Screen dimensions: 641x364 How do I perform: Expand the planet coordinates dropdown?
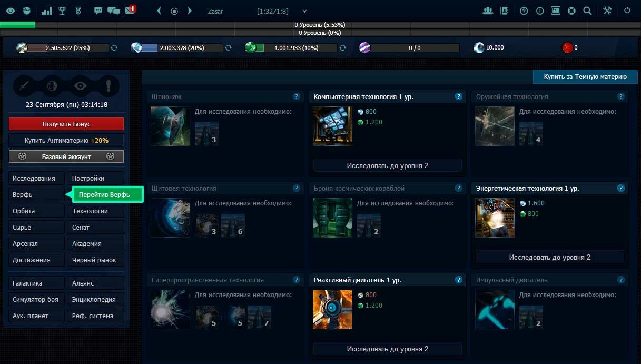[304, 11]
